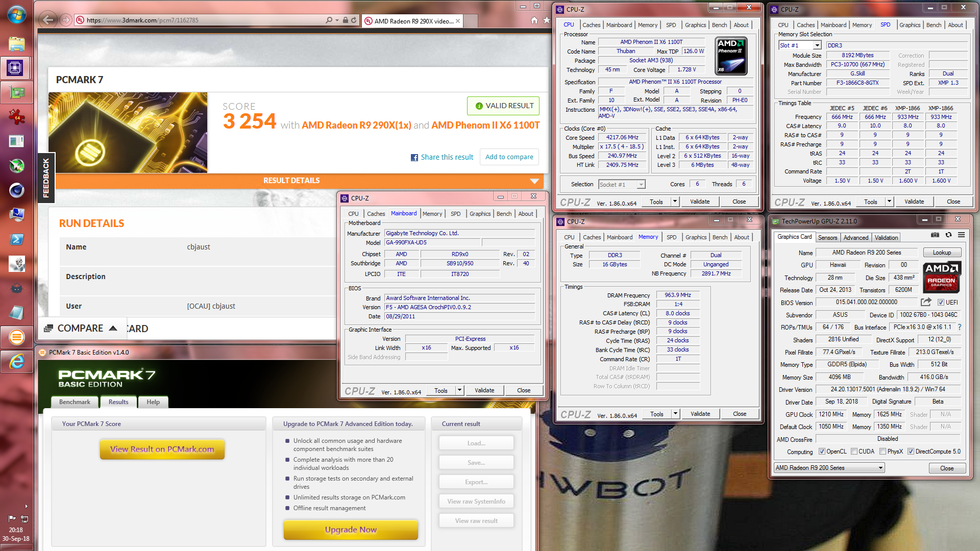Click the GPU-Z BIOS export arrow icon
The height and width of the screenshot is (551, 980).
926,302
